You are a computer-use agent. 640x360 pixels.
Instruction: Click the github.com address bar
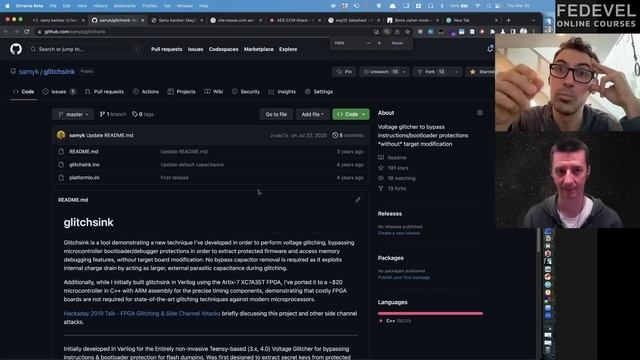pyautogui.click(x=204, y=31)
